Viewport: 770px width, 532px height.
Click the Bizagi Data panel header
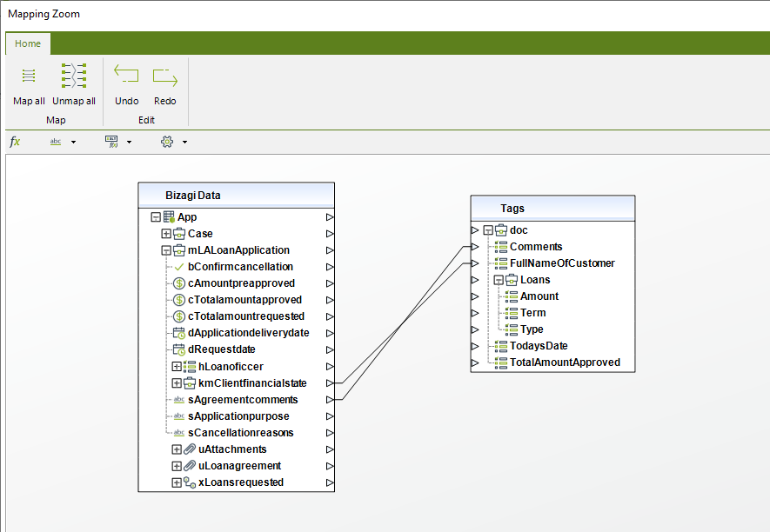(236, 196)
